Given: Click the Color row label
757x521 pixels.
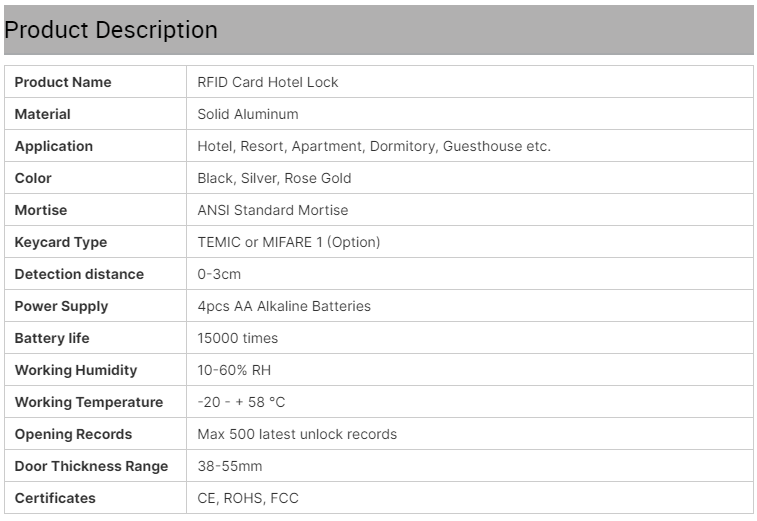Looking at the screenshot, I should [x=33, y=178].
